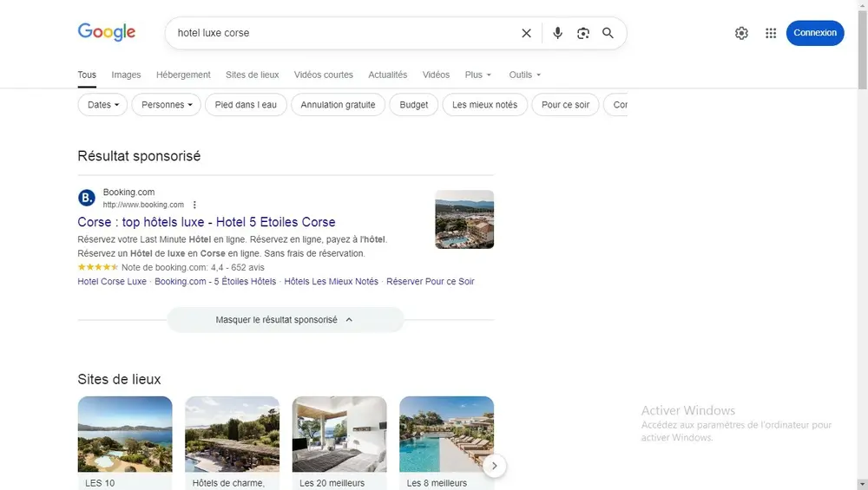Screen dimensions: 868x490
Task: Click the Booking.com hotel thumbnail image
Action: [464, 219]
